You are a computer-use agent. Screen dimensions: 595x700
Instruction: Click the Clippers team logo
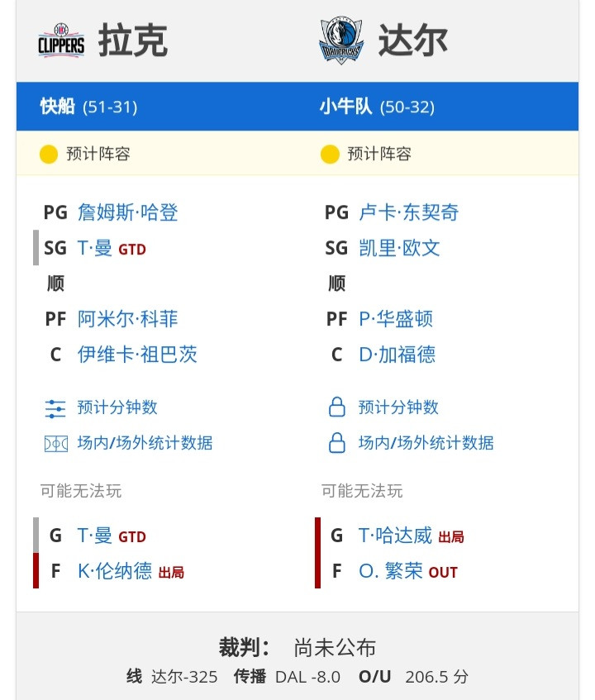[61, 40]
